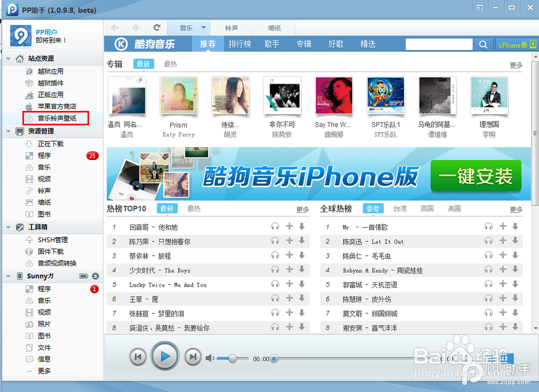Go to previous track in player
This screenshot has width=539, height=392.
(x=138, y=356)
